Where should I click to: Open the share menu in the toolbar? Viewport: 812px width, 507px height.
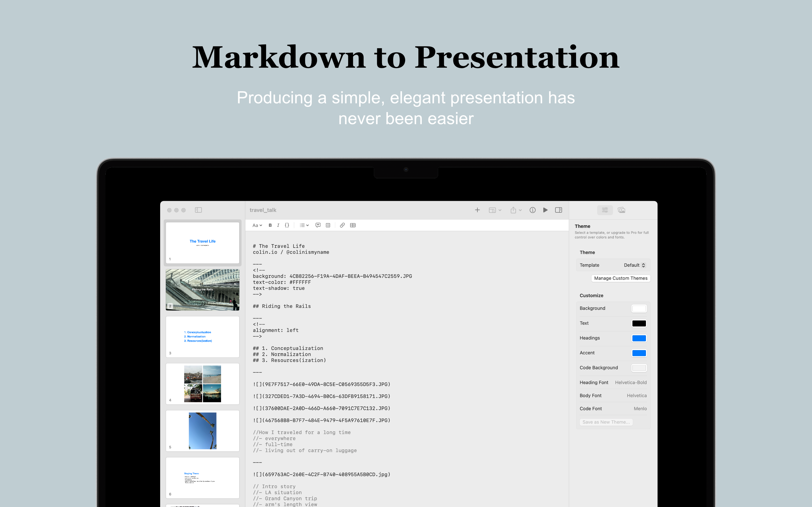click(515, 210)
